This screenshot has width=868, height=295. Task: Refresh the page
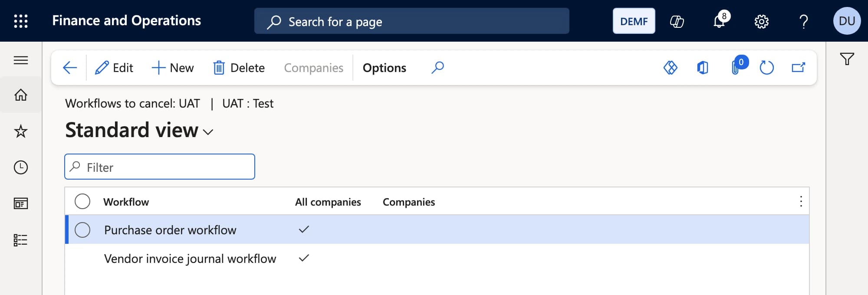click(x=767, y=68)
